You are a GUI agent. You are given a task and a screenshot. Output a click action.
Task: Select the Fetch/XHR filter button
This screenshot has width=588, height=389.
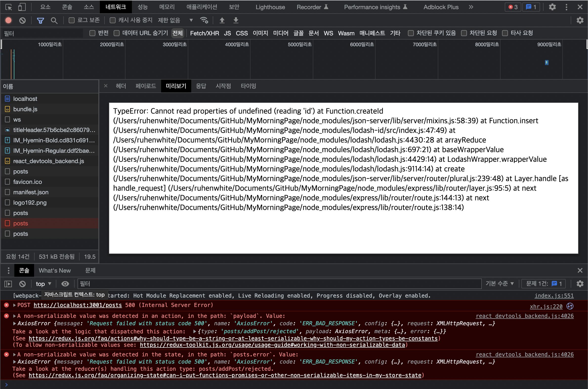(204, 33)
